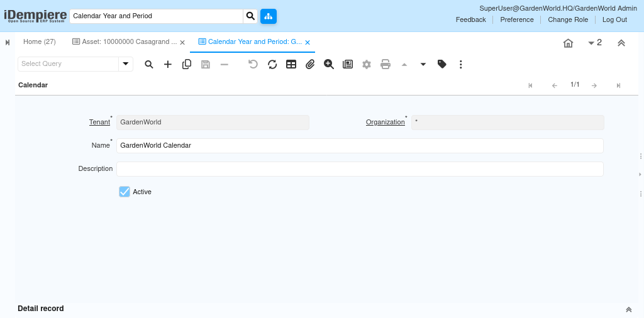Click the tag Labels icon
This screenshot has height=318, width=644.
(442, 64)
